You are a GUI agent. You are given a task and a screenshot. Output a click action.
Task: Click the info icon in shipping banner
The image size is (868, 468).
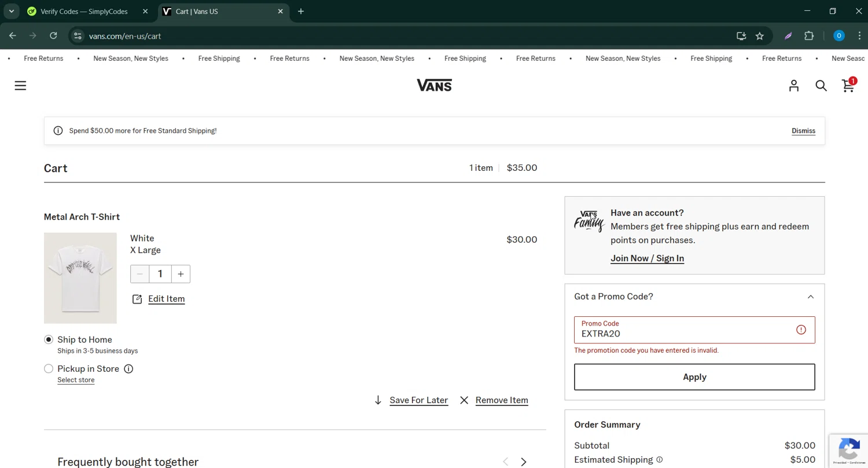[58, 131]
